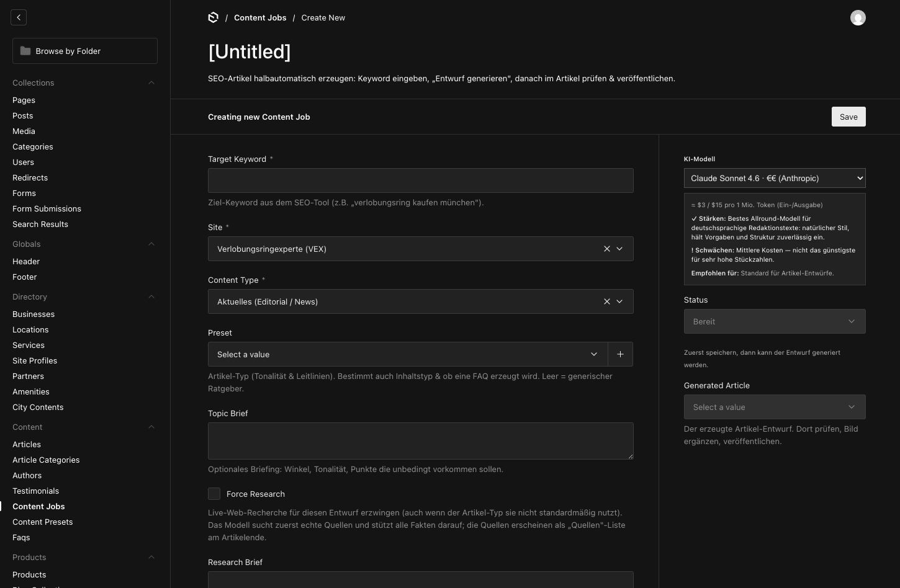Open Articles in sidebar
This screenshot has width=900, height=588.
[27, 444]
